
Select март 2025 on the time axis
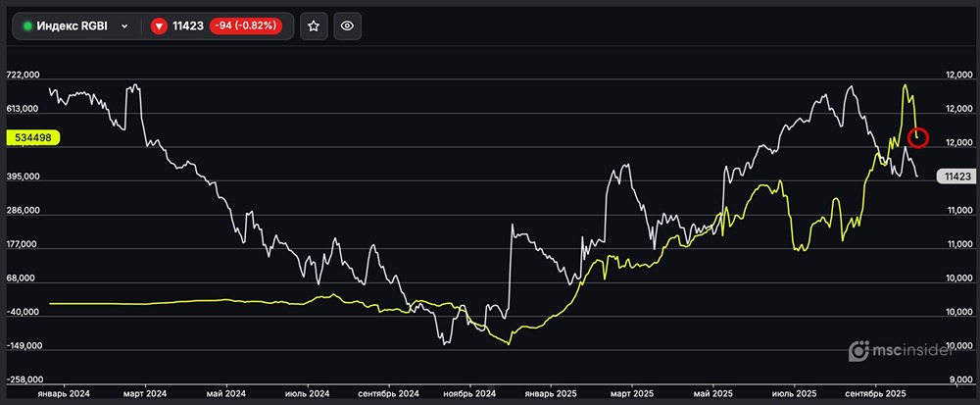(633, 392)
